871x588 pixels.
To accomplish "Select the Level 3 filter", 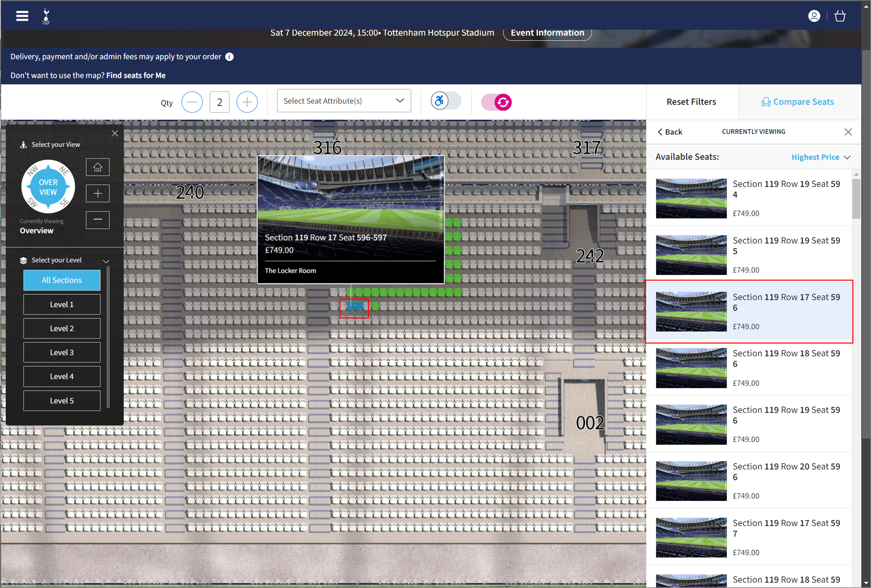I will click(x=62, y=352).
